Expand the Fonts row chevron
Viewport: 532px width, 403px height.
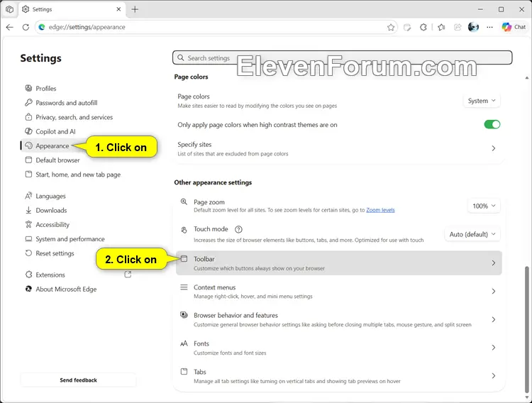click(x=493, y=348)
